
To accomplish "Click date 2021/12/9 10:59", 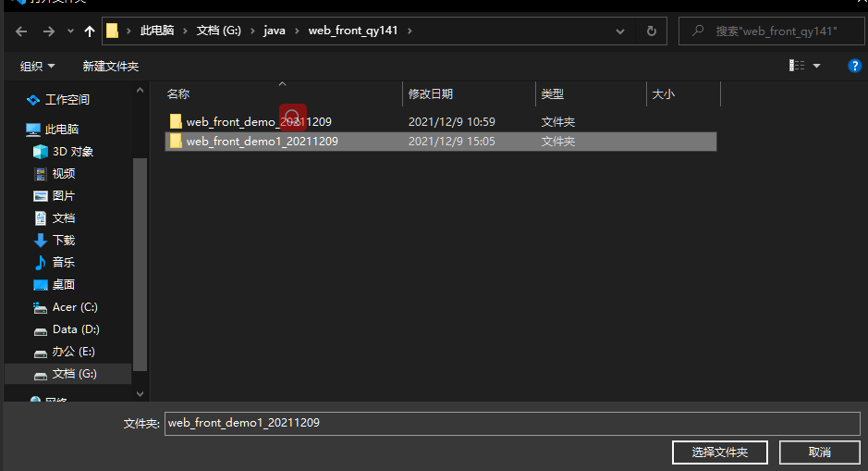I will (452, 122).
